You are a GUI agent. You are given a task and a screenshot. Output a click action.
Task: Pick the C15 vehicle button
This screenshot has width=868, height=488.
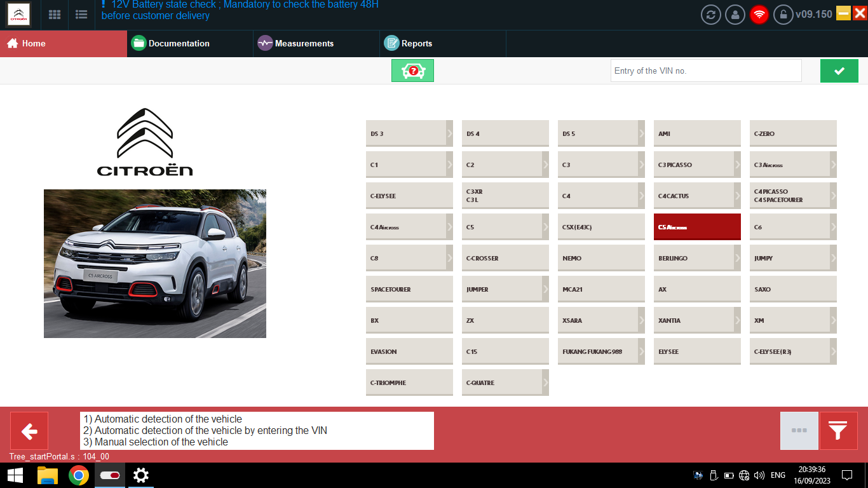(505, 351)
